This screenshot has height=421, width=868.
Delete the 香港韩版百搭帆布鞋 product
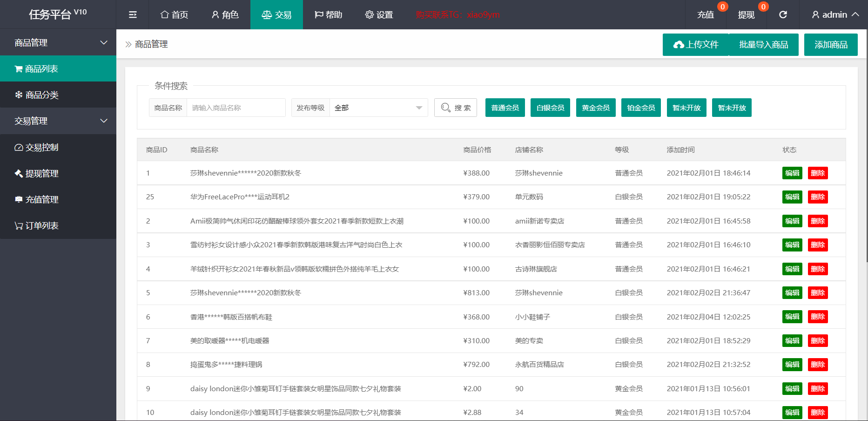pos(818,317)
